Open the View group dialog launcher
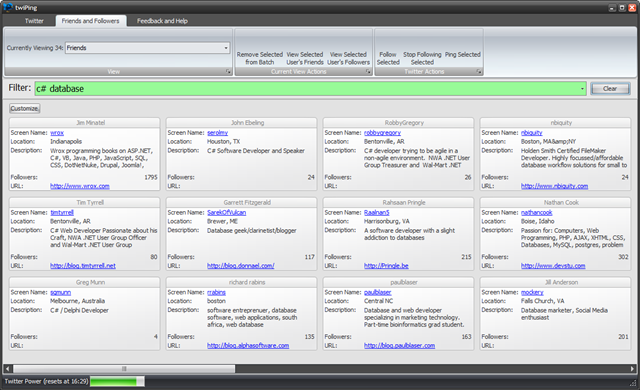Viewport: 640px width, 390px height. pyautogui.click(x=228, y=72)
